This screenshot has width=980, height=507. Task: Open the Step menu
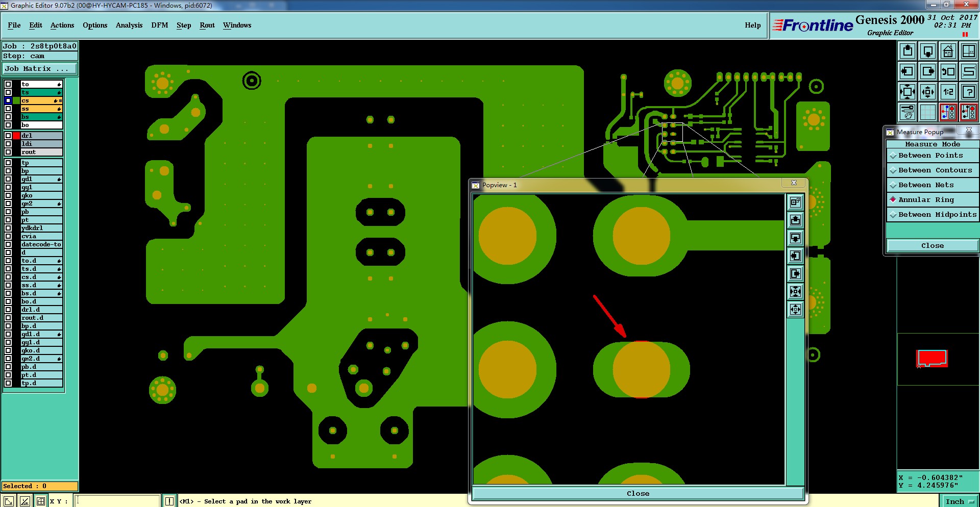click(x=184, y=25)
